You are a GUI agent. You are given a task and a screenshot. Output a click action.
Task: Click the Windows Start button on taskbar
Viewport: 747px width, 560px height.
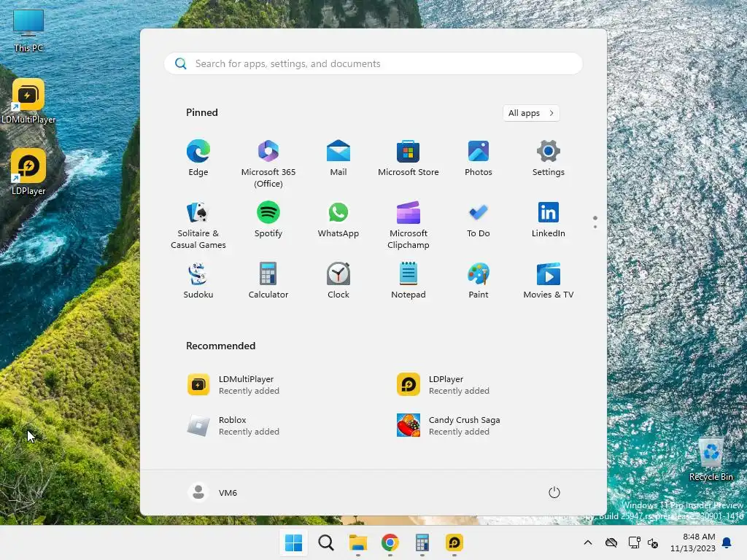[293, 542]
